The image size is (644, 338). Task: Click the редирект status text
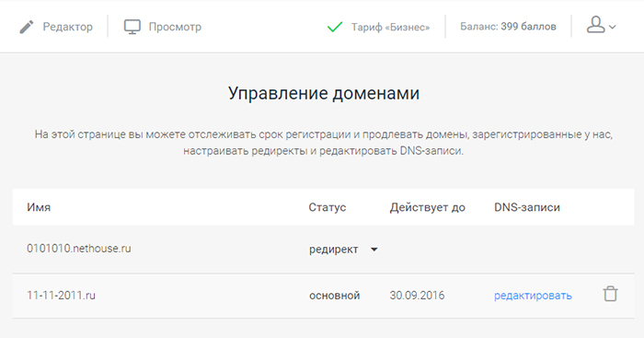[333, 250]
